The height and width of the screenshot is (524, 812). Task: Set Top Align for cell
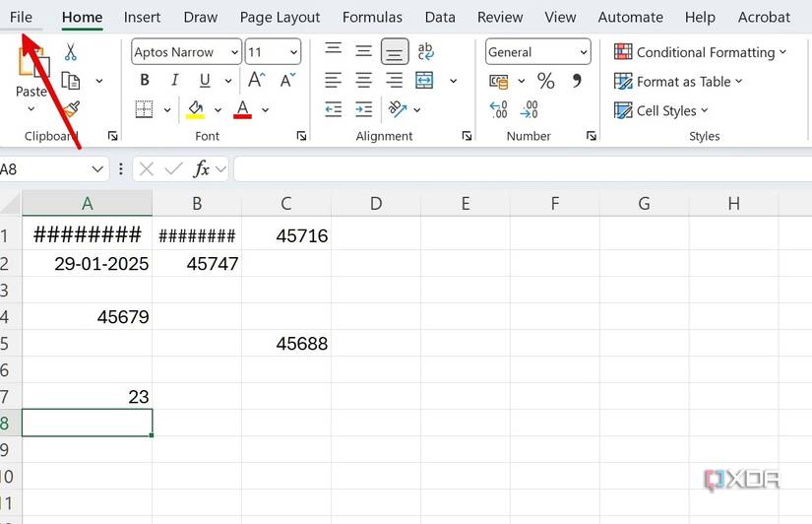click(333, 50)
